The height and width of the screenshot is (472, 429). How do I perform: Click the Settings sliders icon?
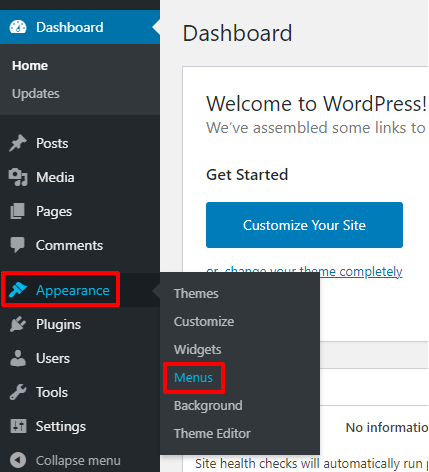point(18,426)
